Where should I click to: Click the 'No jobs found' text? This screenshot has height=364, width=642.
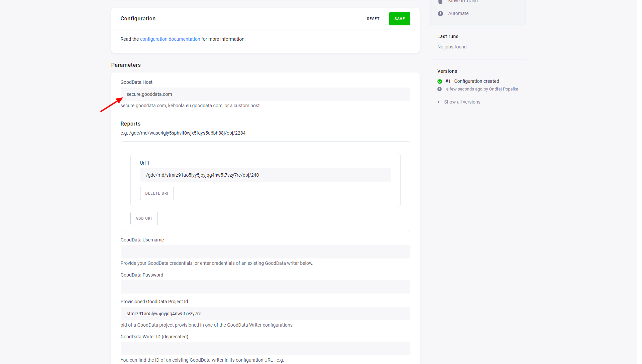pos(452,47)
